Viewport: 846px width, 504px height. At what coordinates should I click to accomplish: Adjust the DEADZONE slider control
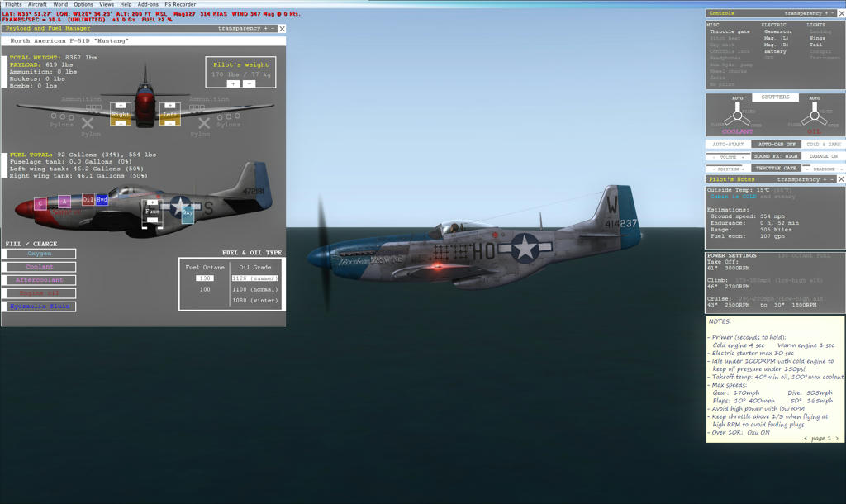(x=824, y=169)
